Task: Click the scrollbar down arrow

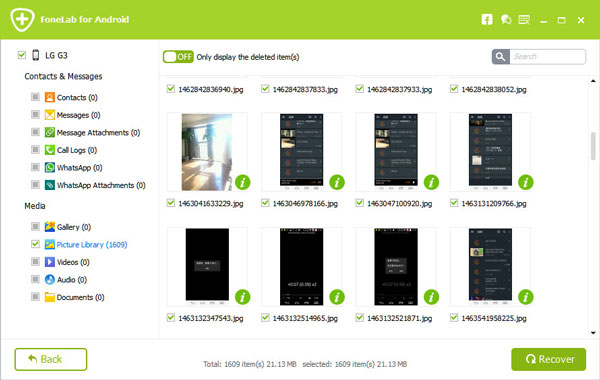Action: pyautogui.click(x=593, y=333)
